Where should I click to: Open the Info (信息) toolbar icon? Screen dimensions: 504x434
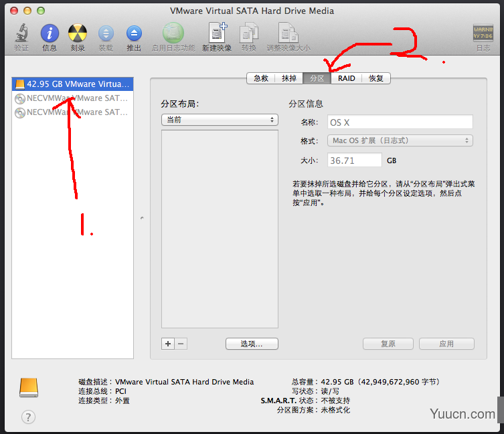coord(50,33)
